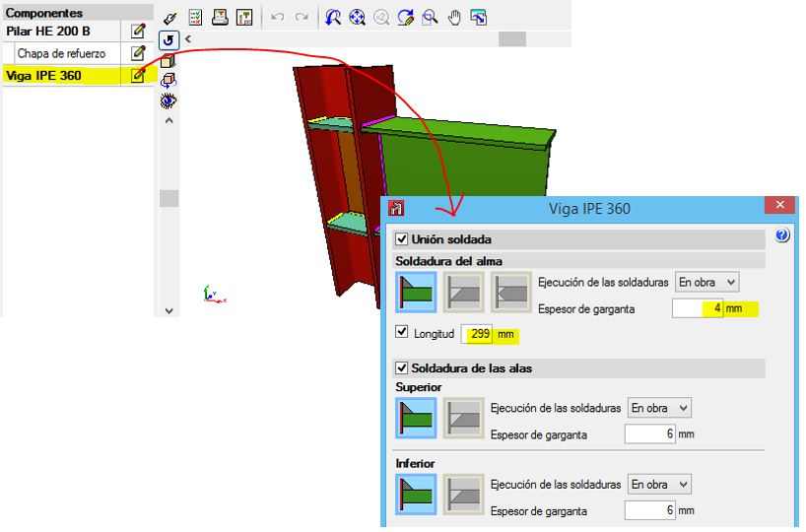The image size is (806, 532).
Task: Toggle the eye visibility icon
Action: pos(168,100)
